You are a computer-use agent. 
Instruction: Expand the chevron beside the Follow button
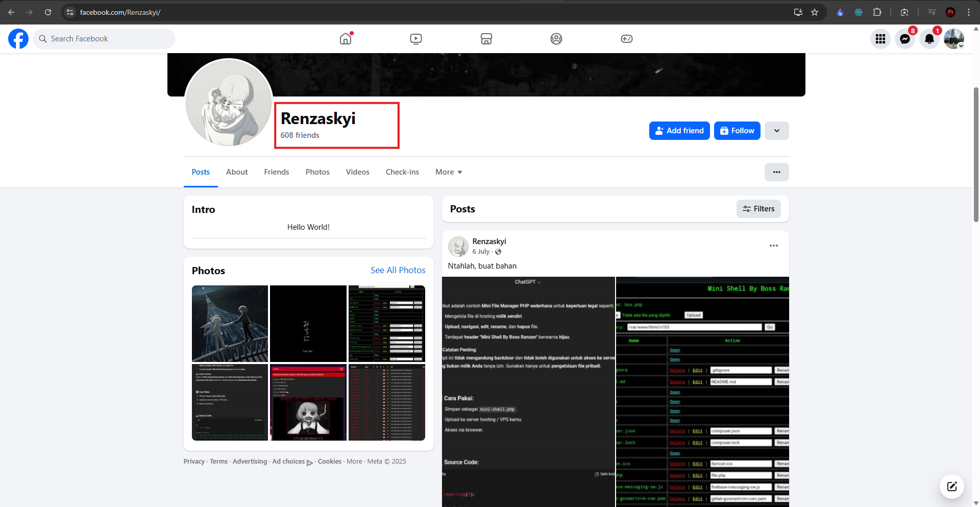[777, 131]
